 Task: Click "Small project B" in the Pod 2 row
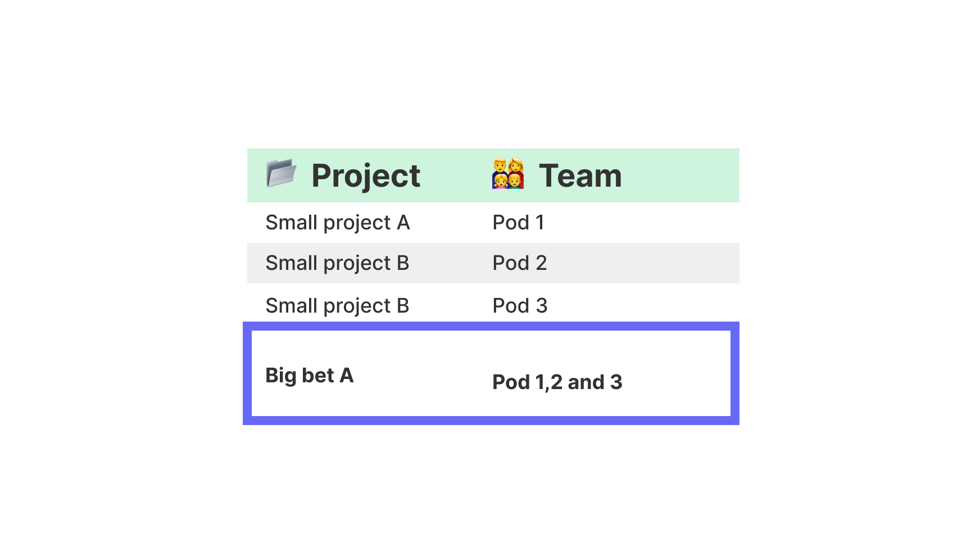pyautogui.click(x=337, y=263)
